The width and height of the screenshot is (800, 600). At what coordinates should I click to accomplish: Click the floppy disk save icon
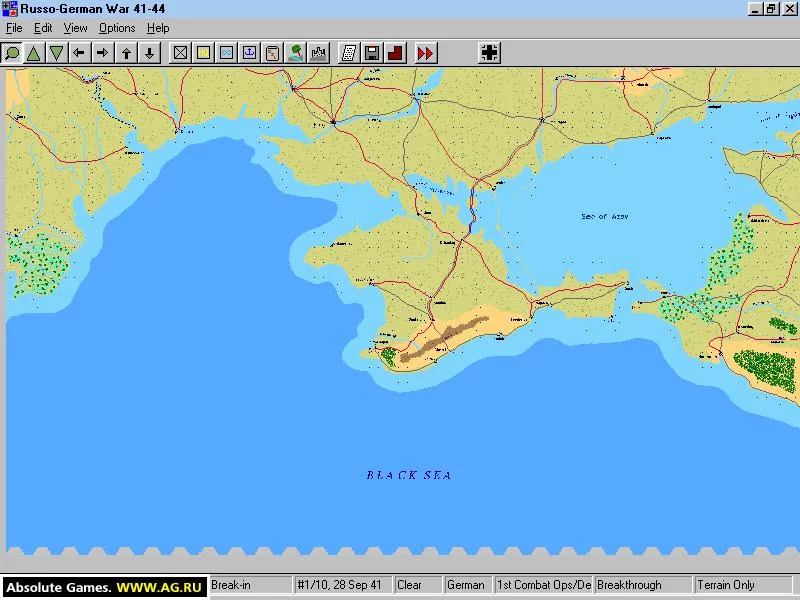pyautogui.click(x=372, y=53)
